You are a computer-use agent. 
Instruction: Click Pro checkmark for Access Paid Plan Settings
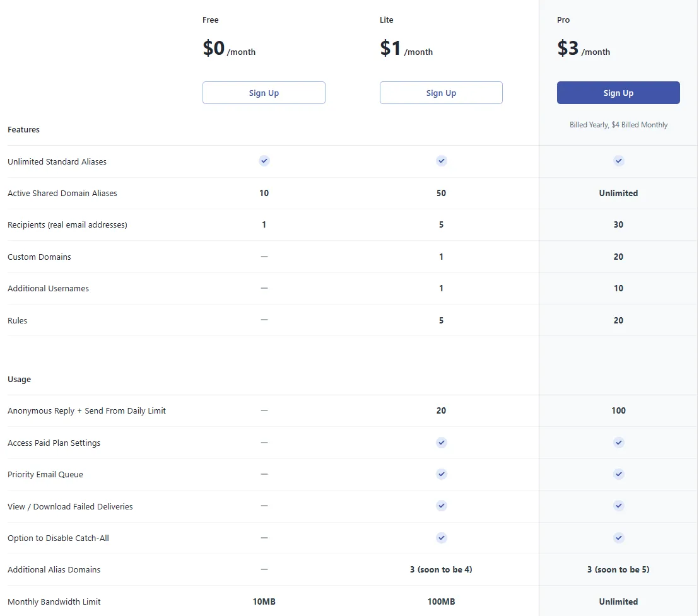point(619,443)
